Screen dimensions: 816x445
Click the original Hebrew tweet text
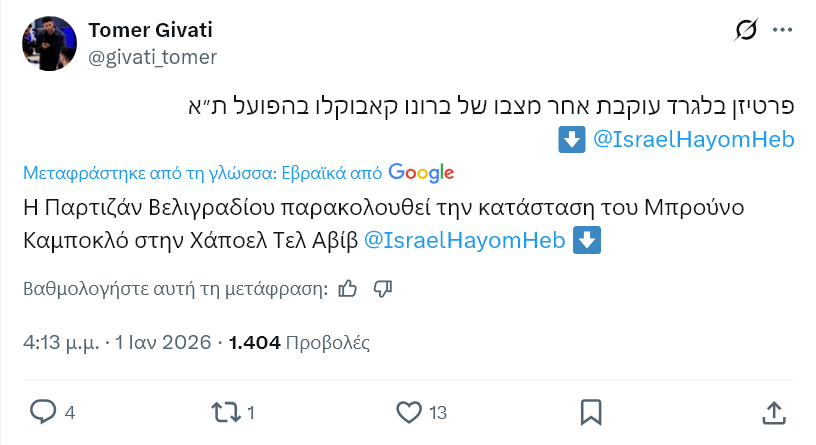pos(490,104)
